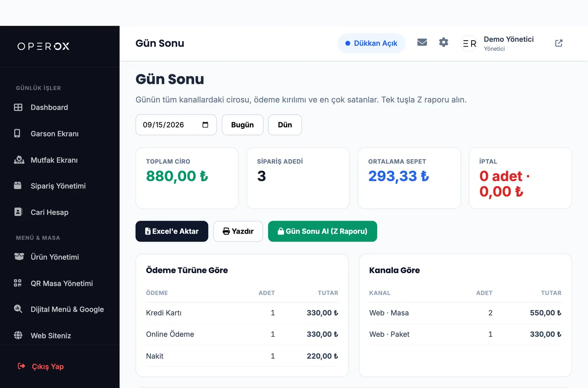Click the Ödeme Türüne Göre heading
This screenshot has width=588, height=388.
click(187, 270)
